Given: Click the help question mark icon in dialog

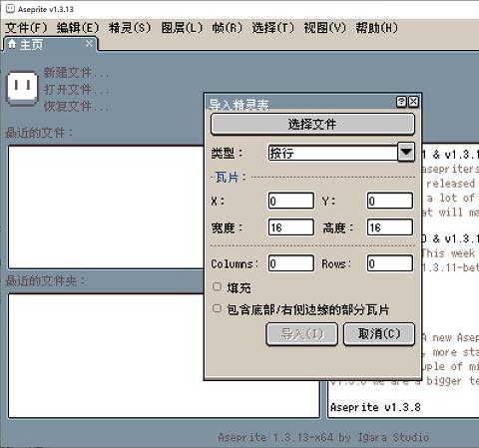Looking at the screenshot, I should pos(401,102).
